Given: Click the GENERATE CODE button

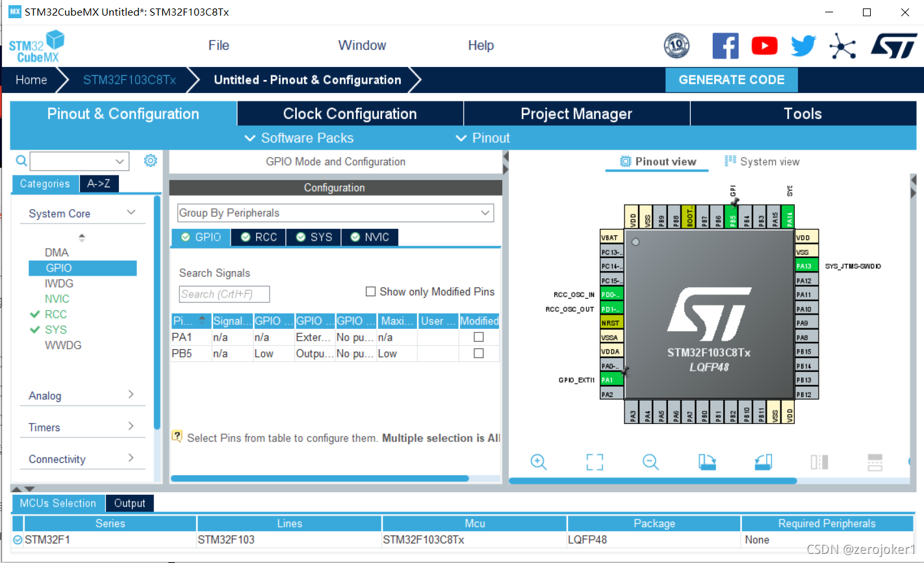Looking at the screenshot, I should pos(732,80).
